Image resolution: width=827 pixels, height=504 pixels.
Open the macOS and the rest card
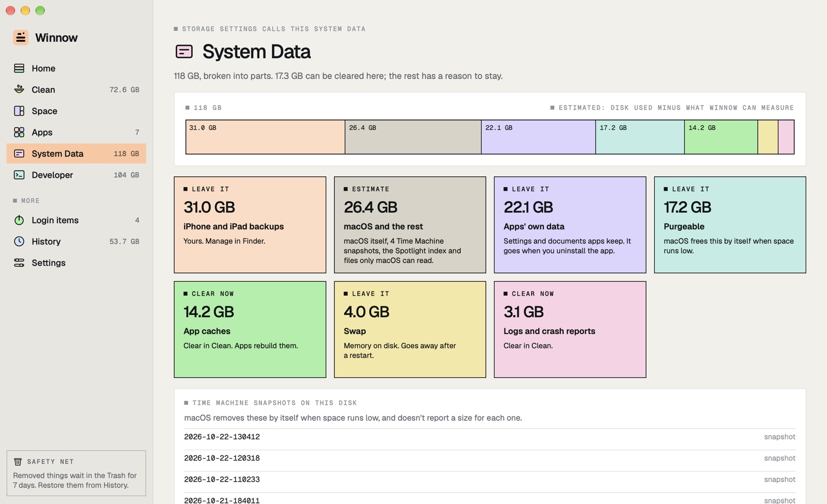(x=410, y=225)
